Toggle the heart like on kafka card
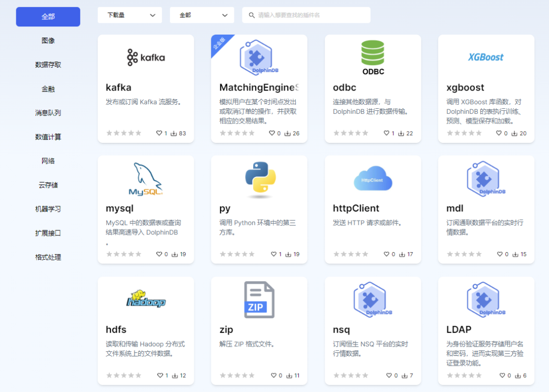The height and width of the screenshot is (392, 549). (x=159, y=133)
